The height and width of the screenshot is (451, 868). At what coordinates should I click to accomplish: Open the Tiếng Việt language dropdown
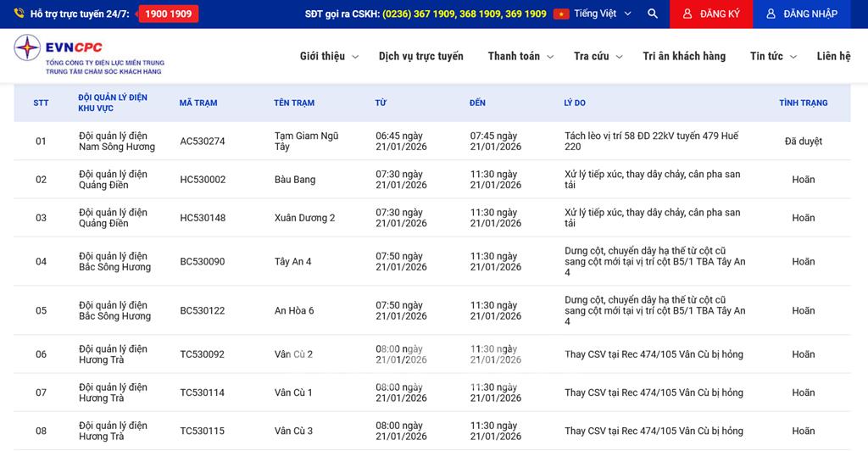pyautogui.click(x=602, y=14)
